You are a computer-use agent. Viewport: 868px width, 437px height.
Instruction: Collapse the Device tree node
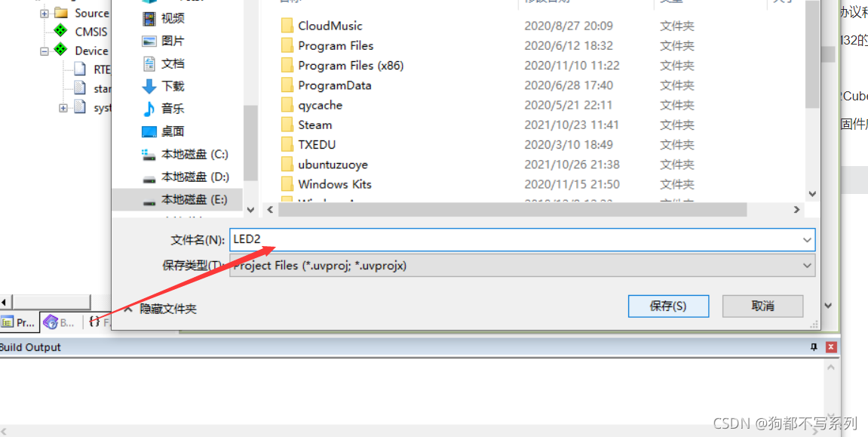click(x=44, y=51)
